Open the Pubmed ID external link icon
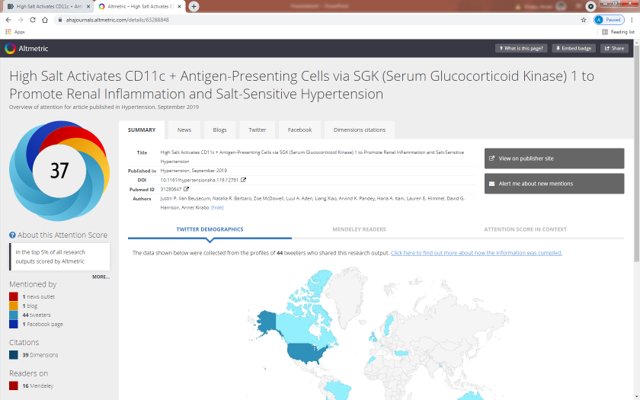Viewport: 640px width, 400px height. click(x=186, y=189)
